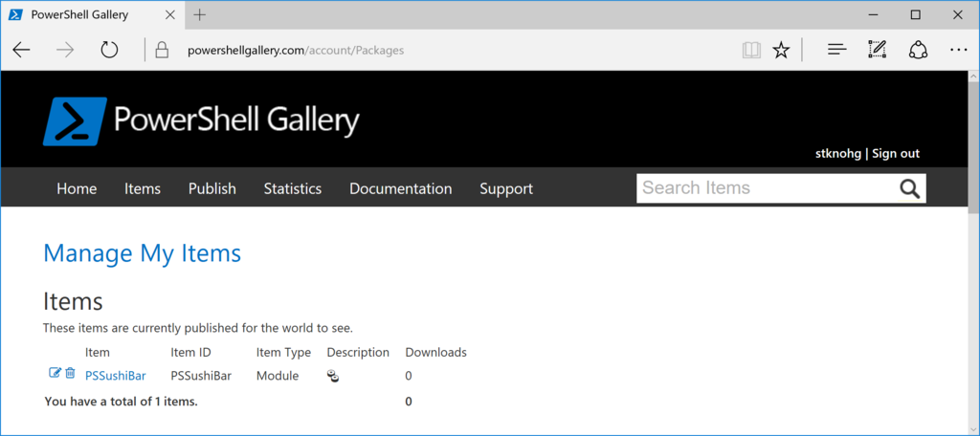This screenshot has height=436, width=980.
Task: Click the sushi description icon
Action: click(333, 376)
